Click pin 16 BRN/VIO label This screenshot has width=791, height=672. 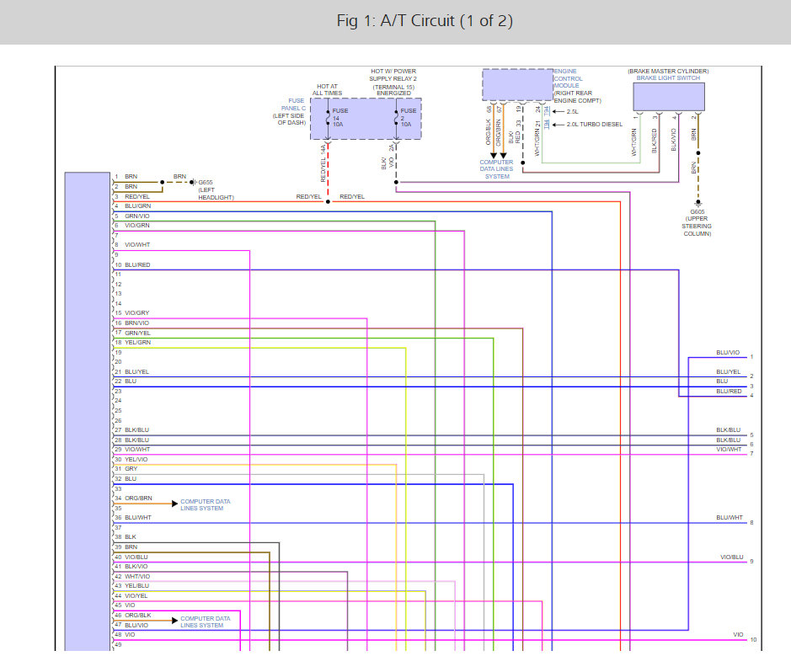136,323
